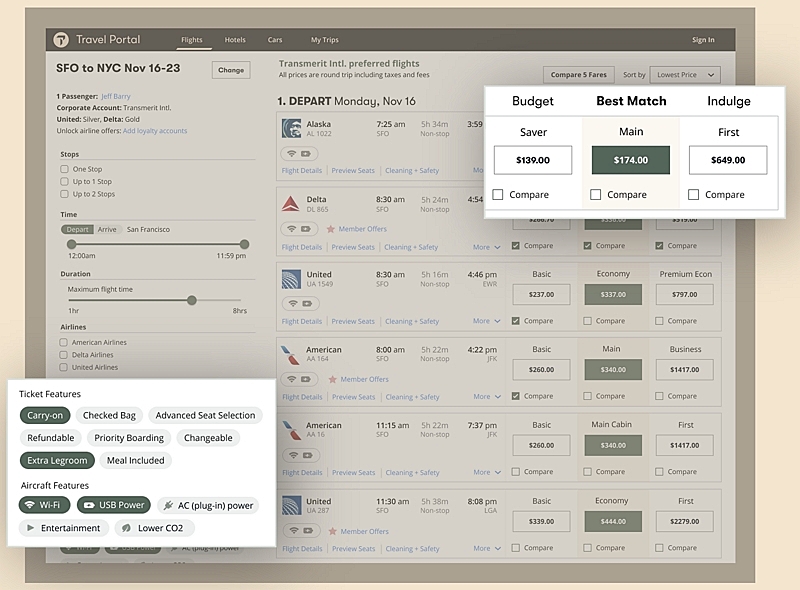Open the Sort by Lowest Price dropdown
Viewport: 800px width, 590px height.
point(685,75)
